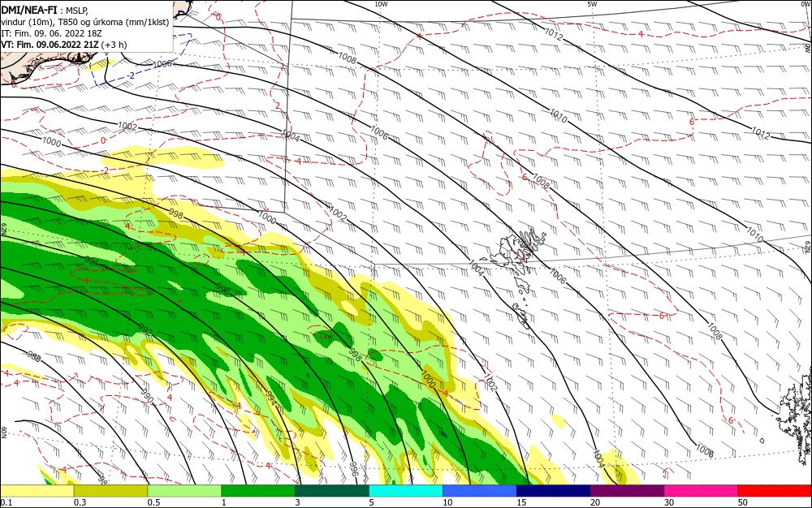
Task: Click the '990' isobar label
Action: point(147,396)
